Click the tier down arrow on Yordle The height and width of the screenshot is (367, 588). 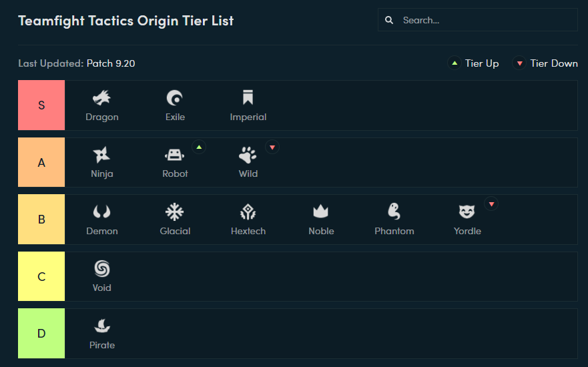491,204
